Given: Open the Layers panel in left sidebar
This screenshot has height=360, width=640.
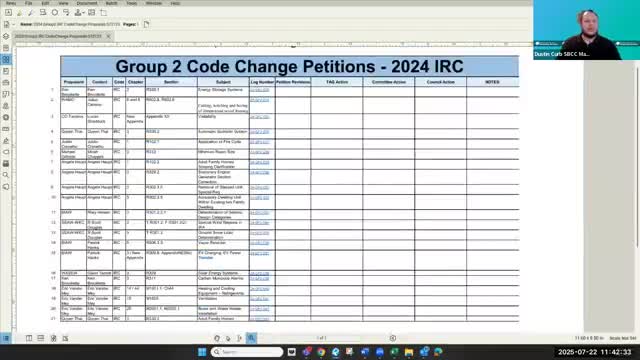Looking at the screenshot, I should [6, 36].
